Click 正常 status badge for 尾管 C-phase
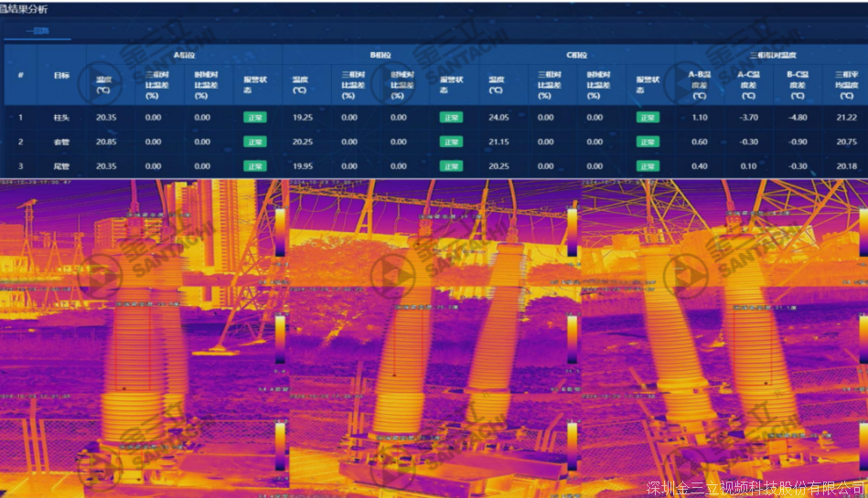The image size is (868, 498). tap(647, 166)
